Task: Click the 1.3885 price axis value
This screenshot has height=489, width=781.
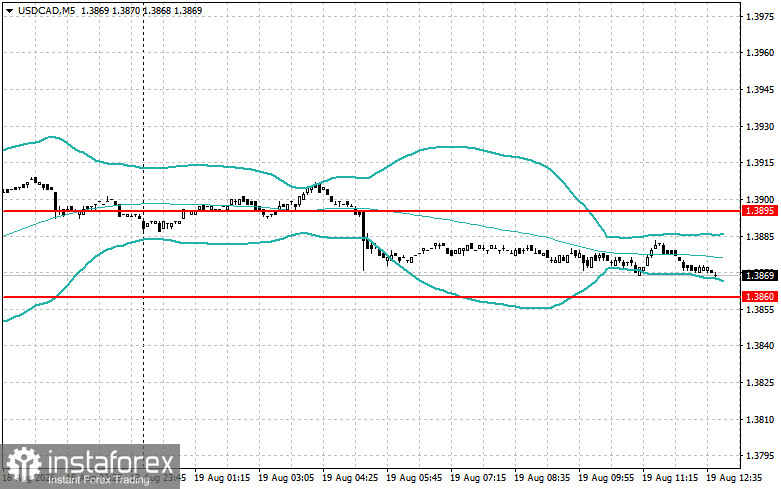Action: pos(760,236)
